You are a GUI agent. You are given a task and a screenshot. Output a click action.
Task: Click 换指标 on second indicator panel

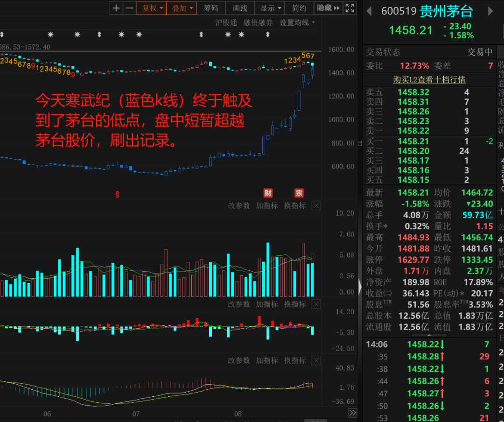[295, 304]
